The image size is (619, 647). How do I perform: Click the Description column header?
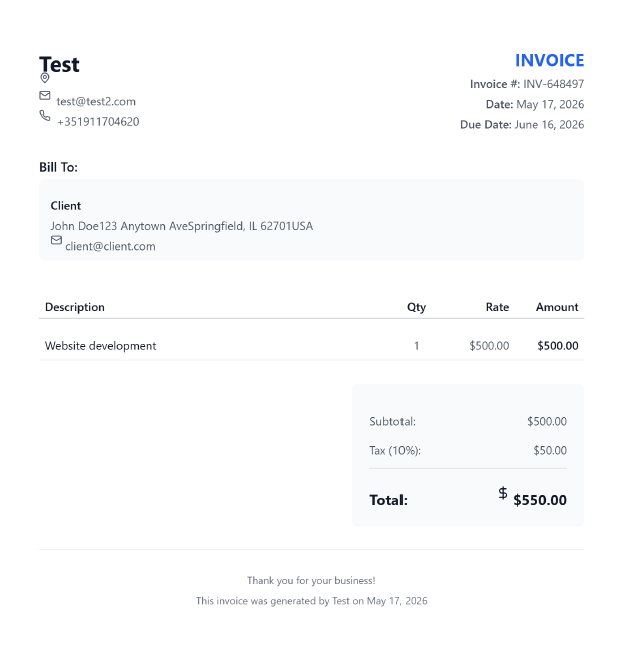pos(75,307)
